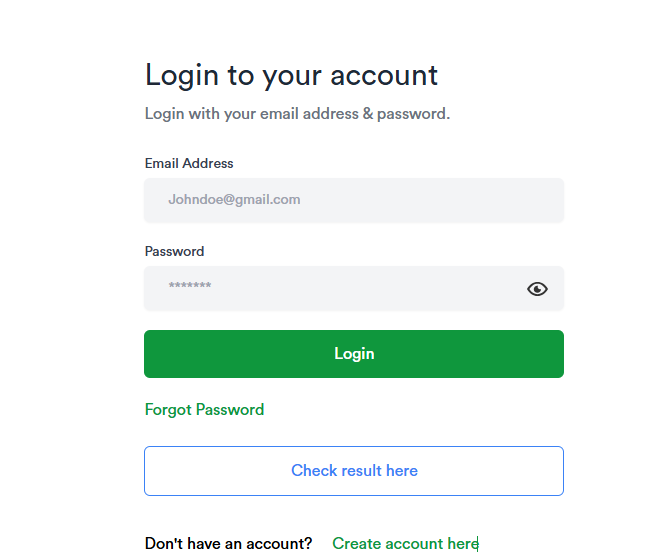
Task: Click the Johndoe@gmail.com placeholder text
Action: (x=234, y=200)
